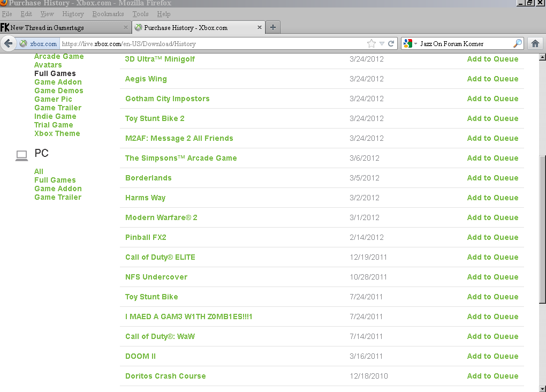Open the Modern Warfare 2 link
The width and height of the screenshot is (546, 392).
click(161, 217)
